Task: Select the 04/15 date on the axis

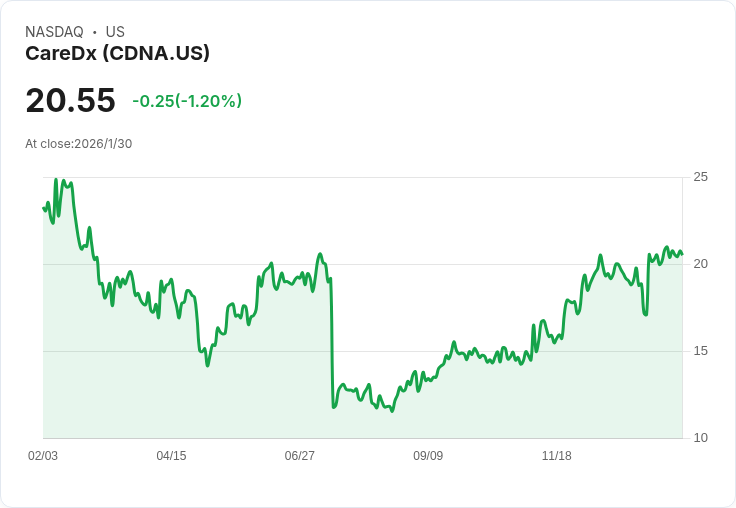Action: [171, 456]
